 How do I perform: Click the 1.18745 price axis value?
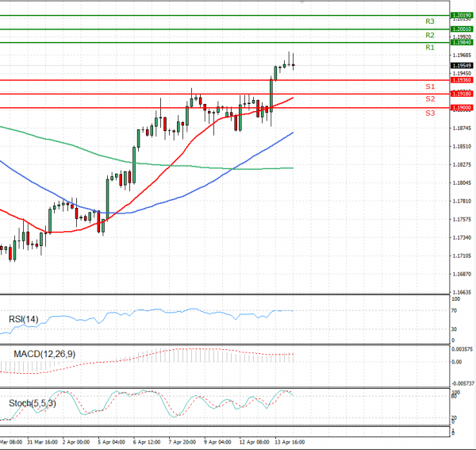point(462,128)
